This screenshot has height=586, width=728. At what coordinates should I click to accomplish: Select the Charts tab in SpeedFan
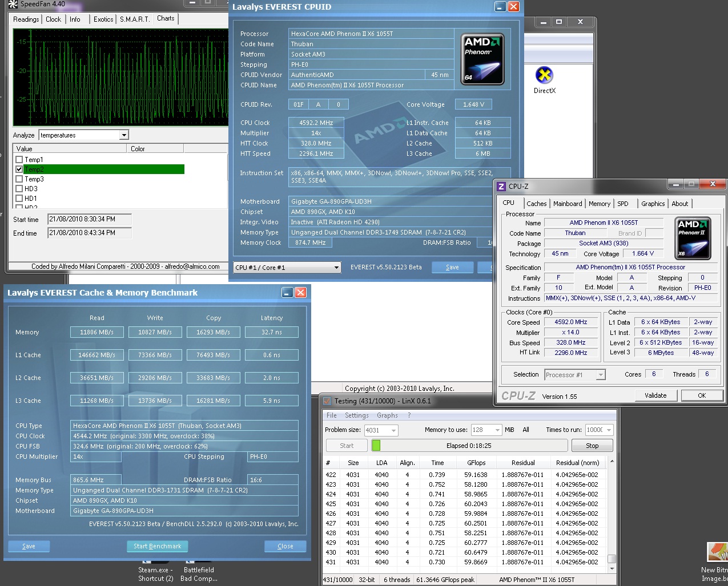click(x=166, y=18)
